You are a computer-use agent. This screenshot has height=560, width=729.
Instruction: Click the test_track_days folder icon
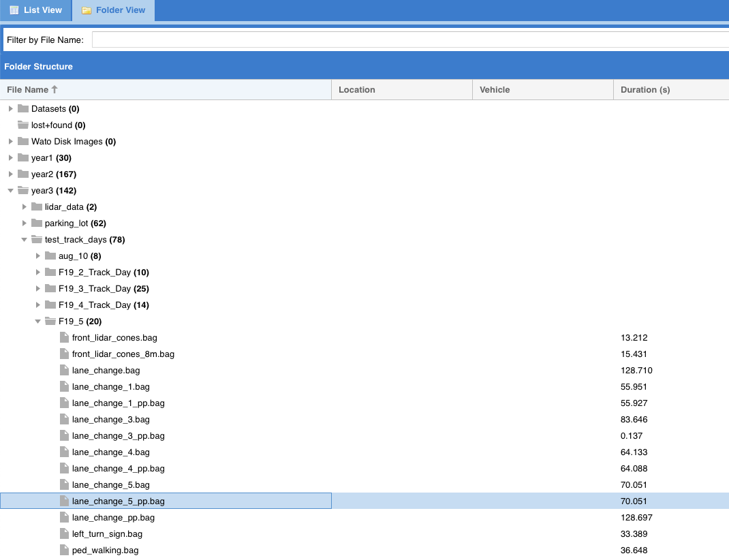coord(37,239)
